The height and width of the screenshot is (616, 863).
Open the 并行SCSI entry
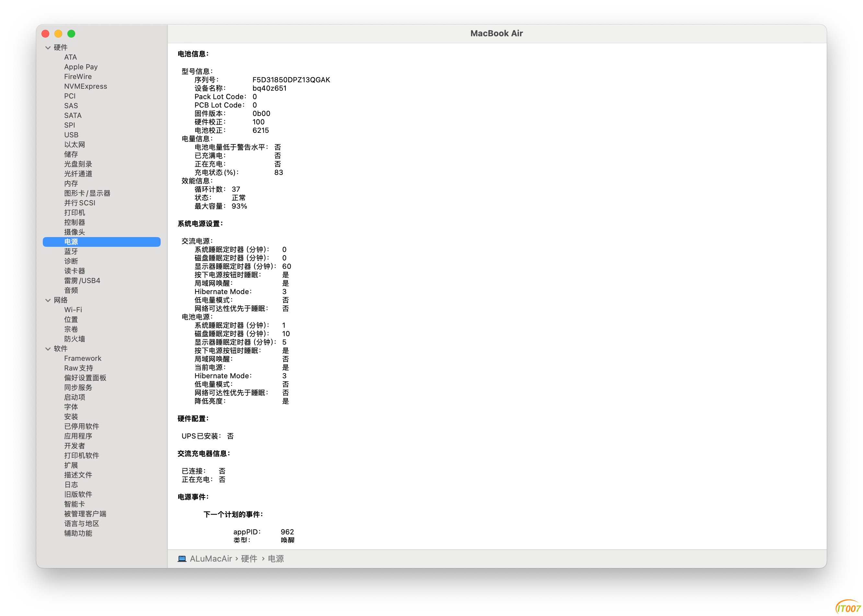(80, 203)
